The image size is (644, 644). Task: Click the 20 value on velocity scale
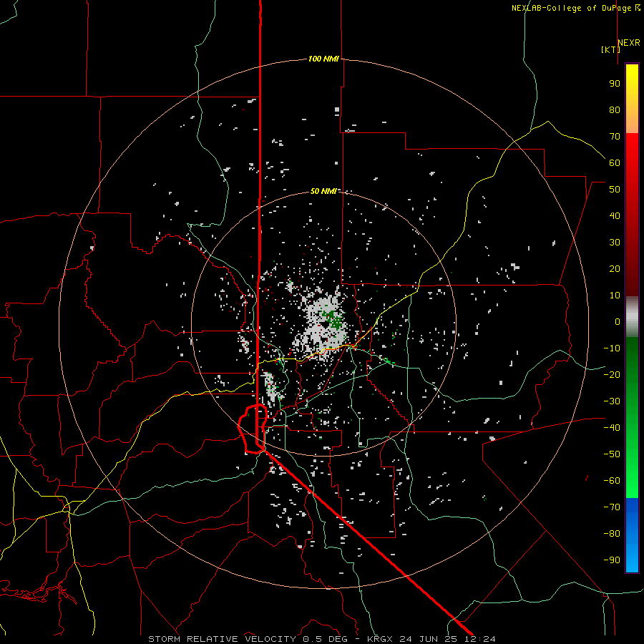pyautogui.click(x=615, y=269)
